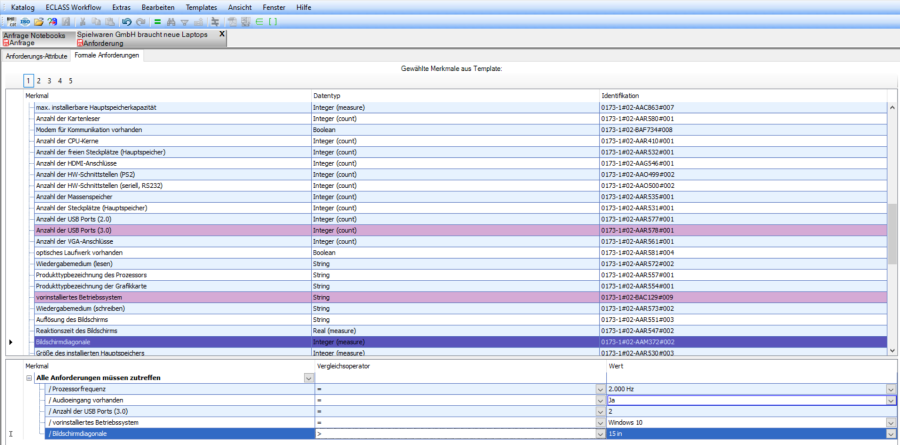This screenshot has height=445, width=900.
Task: Open comparison operator dropdown for Bildschirmdiagonale
Action: [598, 433]
